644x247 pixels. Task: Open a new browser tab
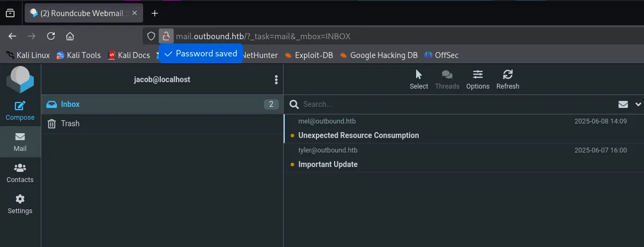(155, 13)
